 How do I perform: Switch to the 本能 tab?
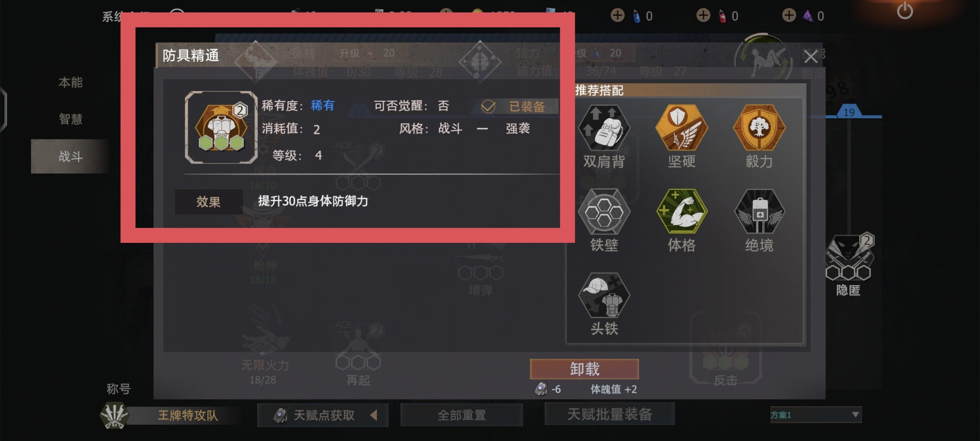pos(70,82)
